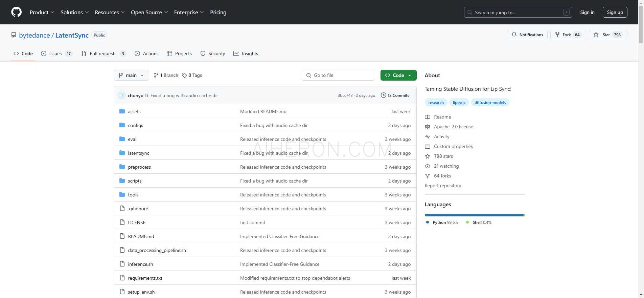The width and height of the screenshot is (644, 298).
Task: Star the repository using the star icon
Action: [596, 35]
